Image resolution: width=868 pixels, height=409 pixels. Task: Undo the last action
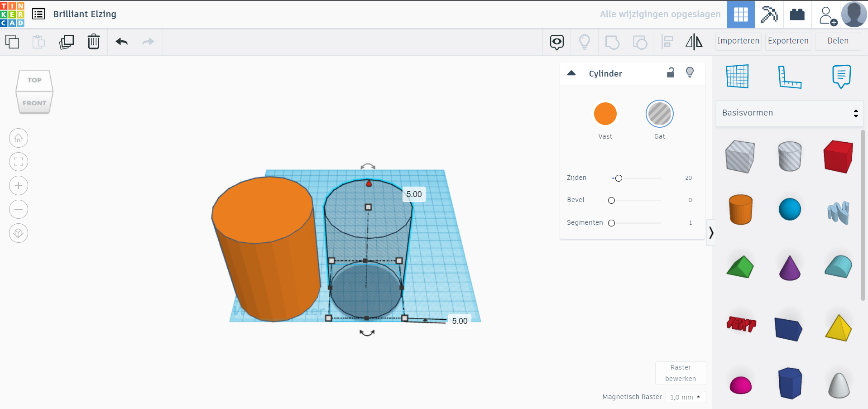pos(122,42)
